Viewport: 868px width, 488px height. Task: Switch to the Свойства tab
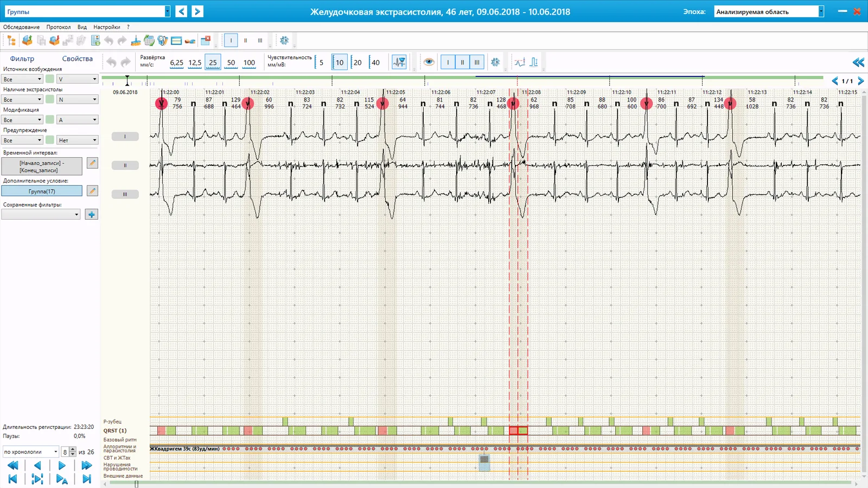coord(77,59)
